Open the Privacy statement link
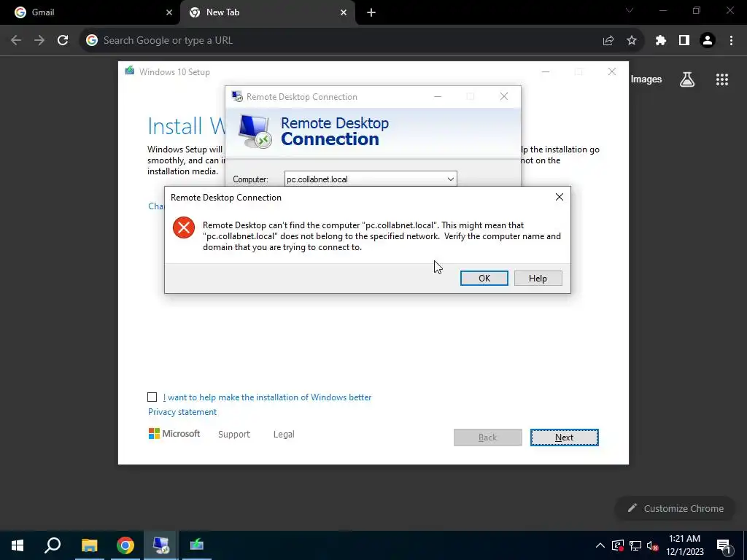 pos(182,412)
